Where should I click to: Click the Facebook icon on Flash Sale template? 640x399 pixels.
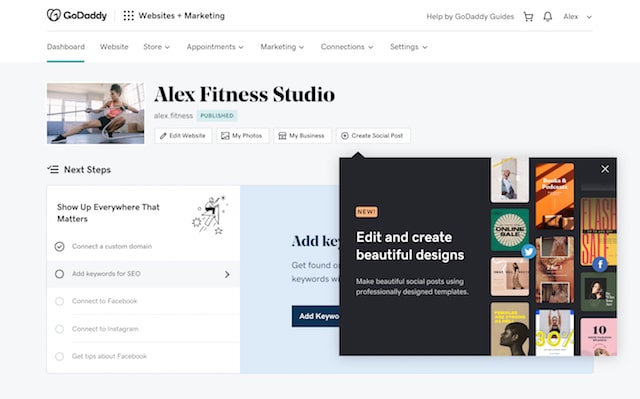coord(600,264)
